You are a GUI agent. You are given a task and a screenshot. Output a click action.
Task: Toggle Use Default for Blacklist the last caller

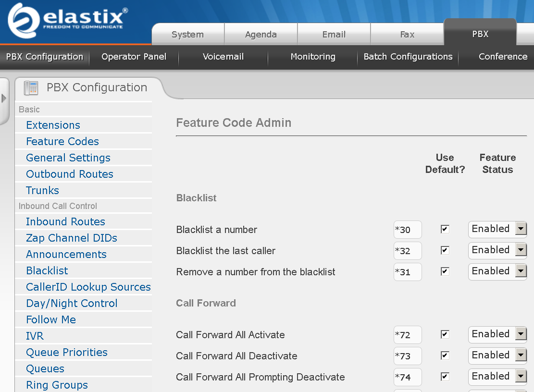point(444,250)
